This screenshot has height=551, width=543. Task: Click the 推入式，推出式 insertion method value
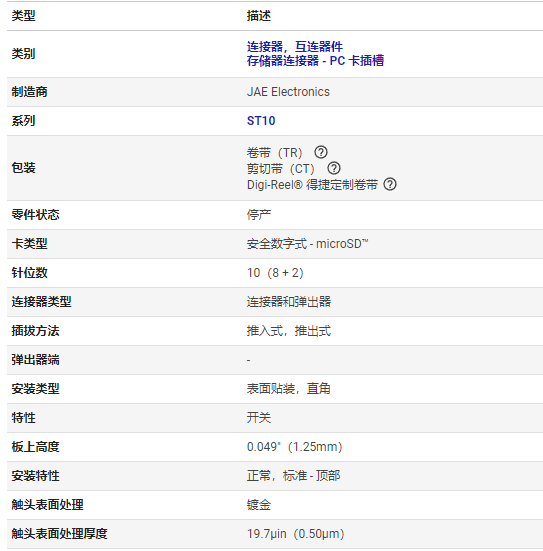pos(289,331)
